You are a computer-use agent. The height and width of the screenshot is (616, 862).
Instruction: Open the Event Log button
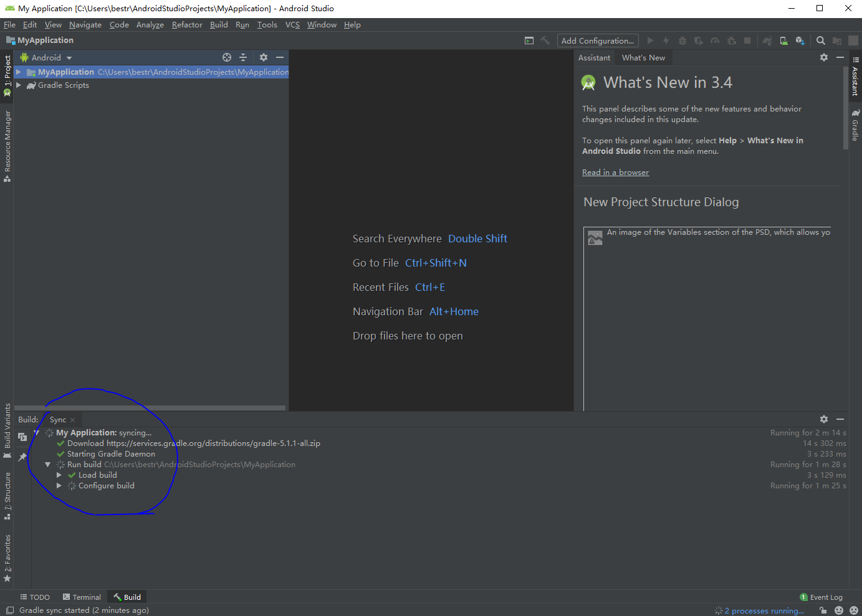[x=821, y=597]
